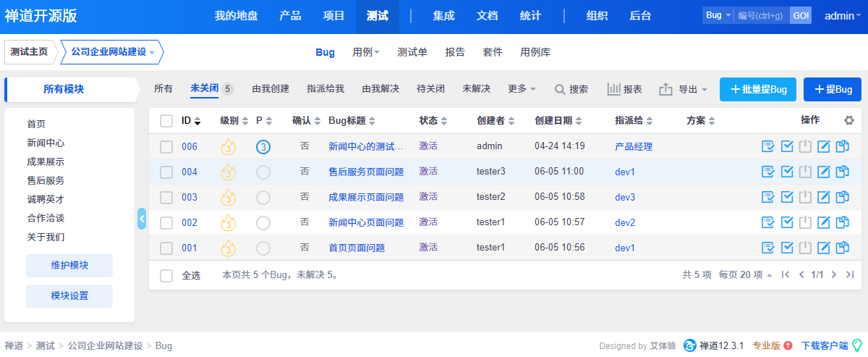Click the search magnifier in filter bar
Image resolution: width=868 pixels, height=357 pixels.
pos(571,89)
